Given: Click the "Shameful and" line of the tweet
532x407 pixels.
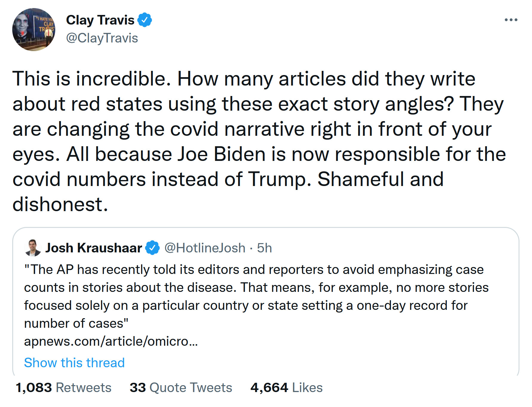Looking at the screenshot, I should (x=380, y=179).
